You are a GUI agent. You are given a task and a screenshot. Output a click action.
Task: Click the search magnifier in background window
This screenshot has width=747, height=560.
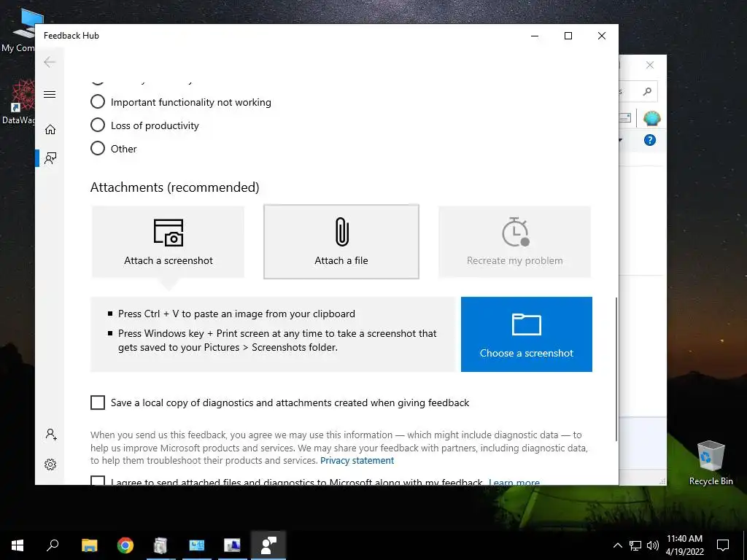click(647, 91)
